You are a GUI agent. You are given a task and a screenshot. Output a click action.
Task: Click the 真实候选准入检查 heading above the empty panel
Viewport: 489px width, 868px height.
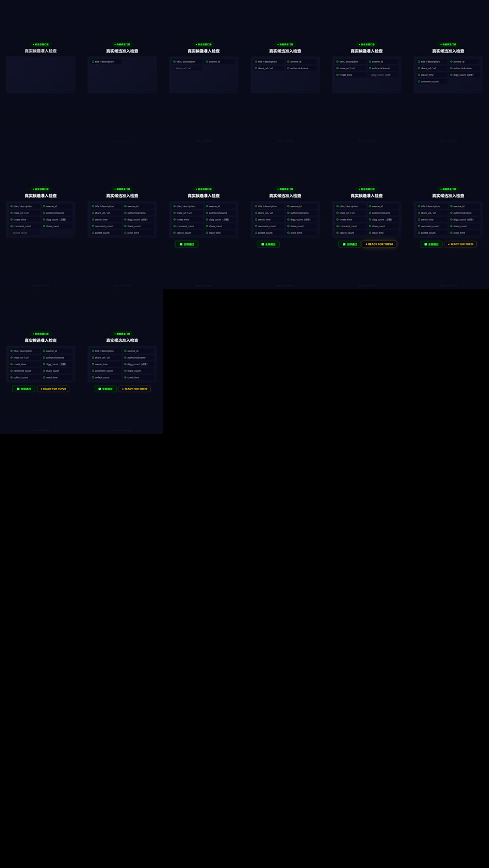(41, 51)
